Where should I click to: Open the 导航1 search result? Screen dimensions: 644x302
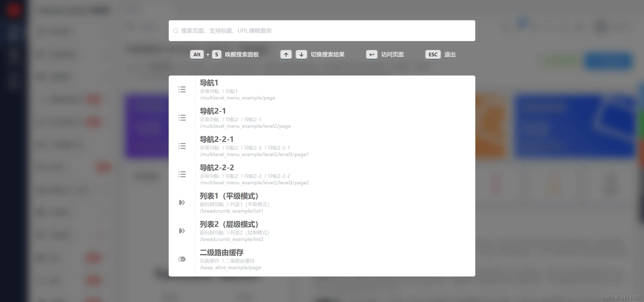tap(322, 90)
